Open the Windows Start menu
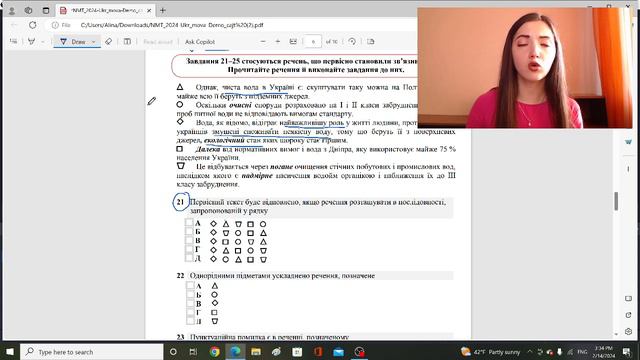The width and height of the screenshot is (640, 360). pos(10,352)
